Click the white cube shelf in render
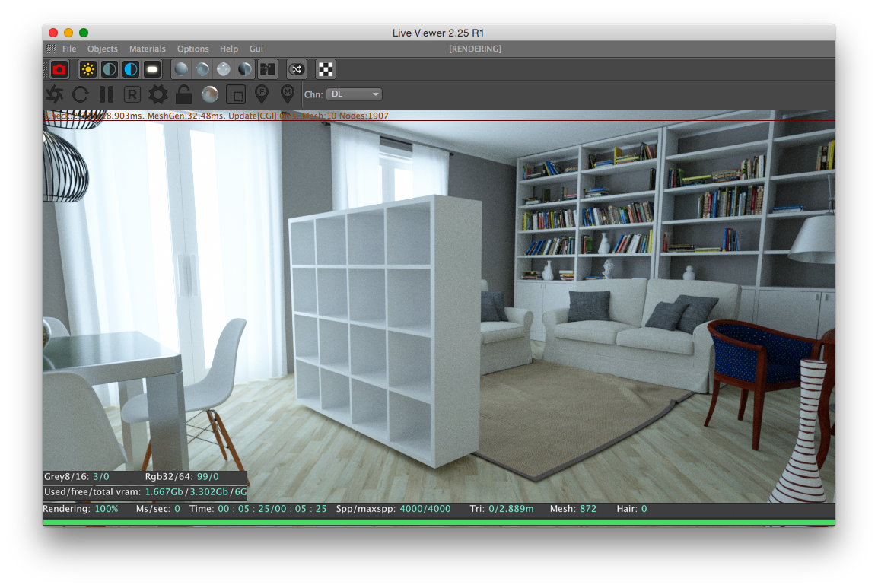This screenshot has width=878, height=588. pos(387,330)
